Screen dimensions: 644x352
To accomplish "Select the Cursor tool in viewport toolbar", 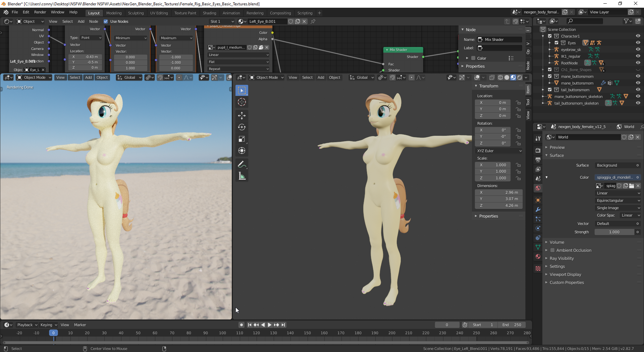I will 242,102.
